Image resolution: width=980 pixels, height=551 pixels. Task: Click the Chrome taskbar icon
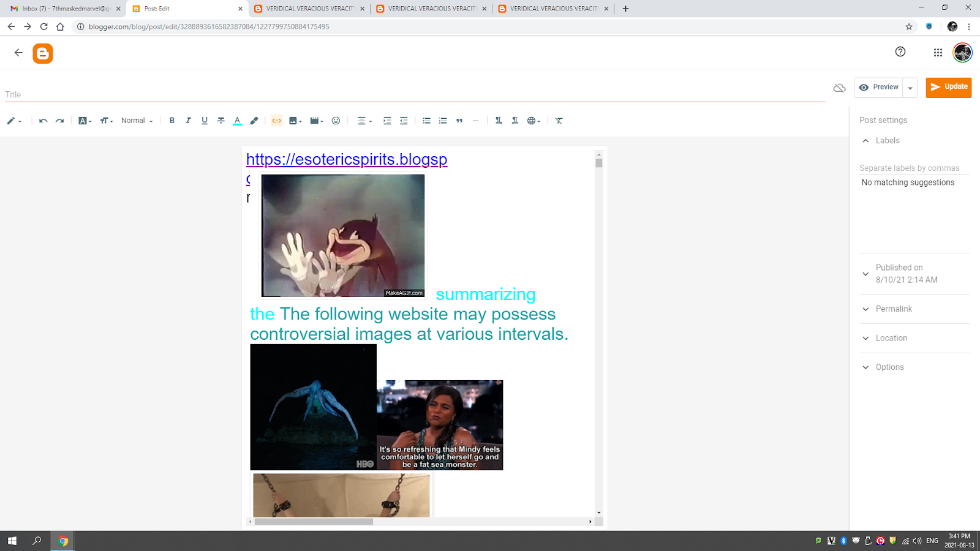coord(62,541)
